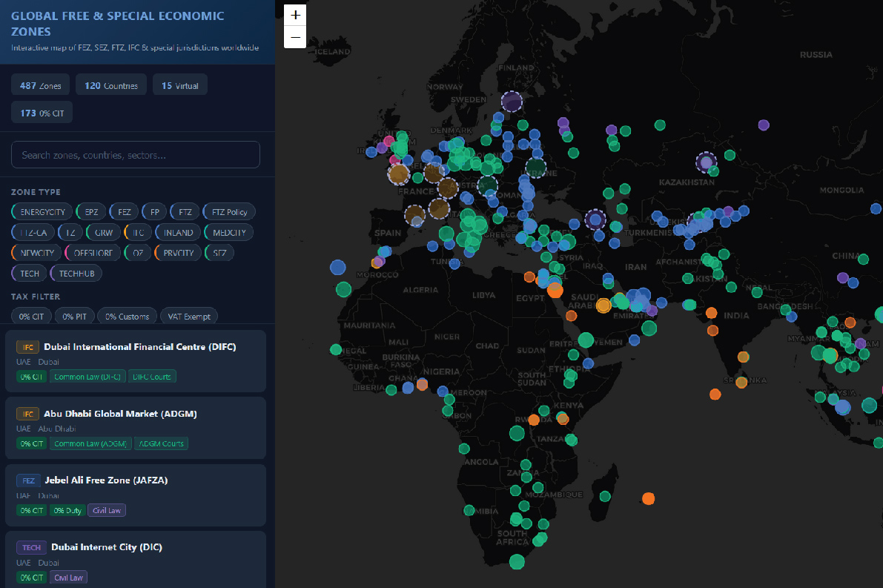Zoom out of the map
Image resolution: width=883 pixels, height=588 pixels.
point(295,37)
